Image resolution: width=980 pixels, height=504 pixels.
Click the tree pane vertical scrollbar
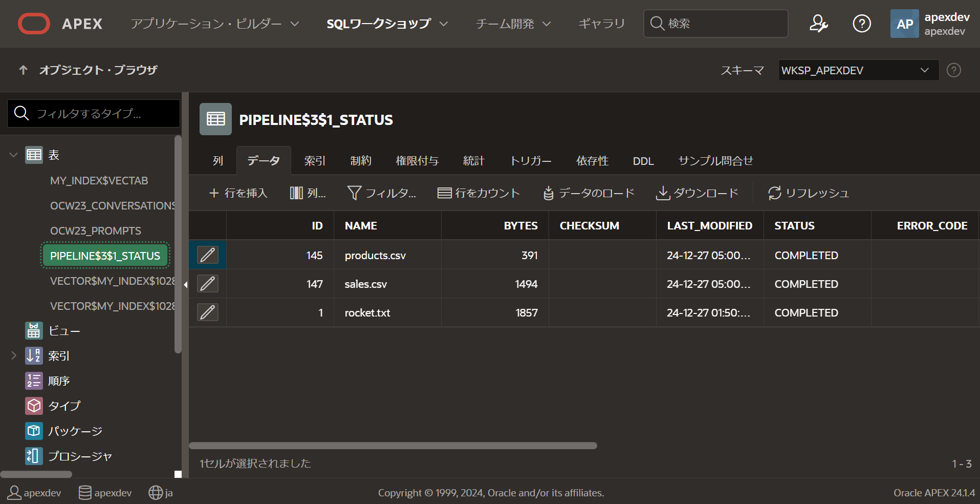(178, 244)
